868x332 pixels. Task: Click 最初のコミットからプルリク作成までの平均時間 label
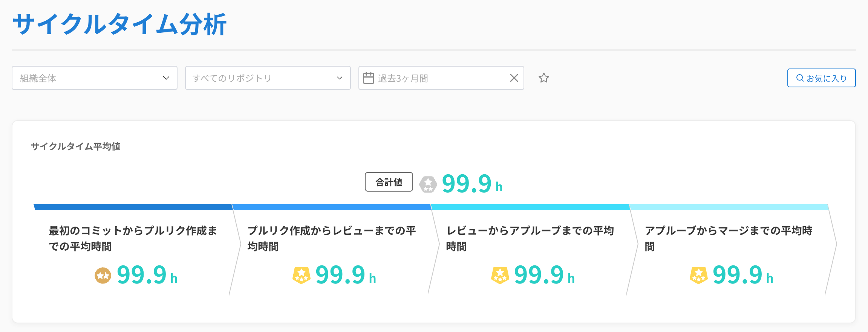133,238
